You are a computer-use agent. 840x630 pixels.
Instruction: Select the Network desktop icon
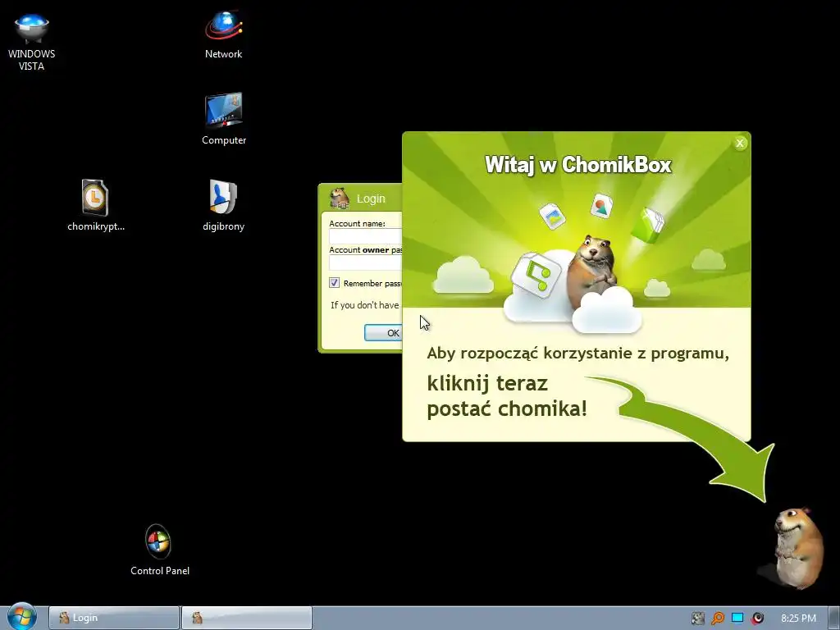223,34
